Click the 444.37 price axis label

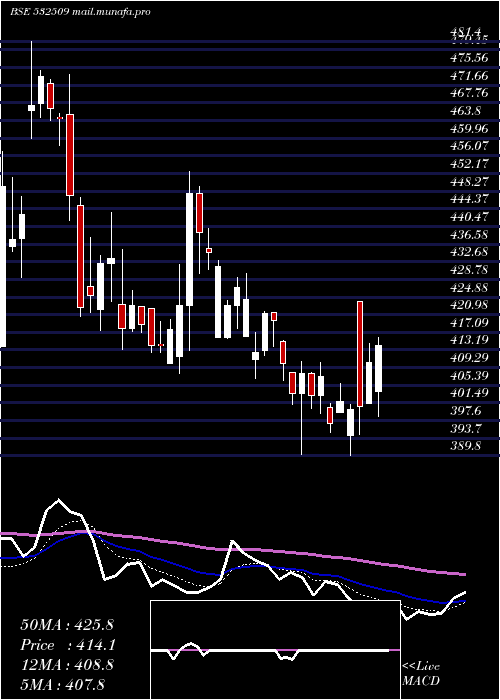click(x=469, y=199)
